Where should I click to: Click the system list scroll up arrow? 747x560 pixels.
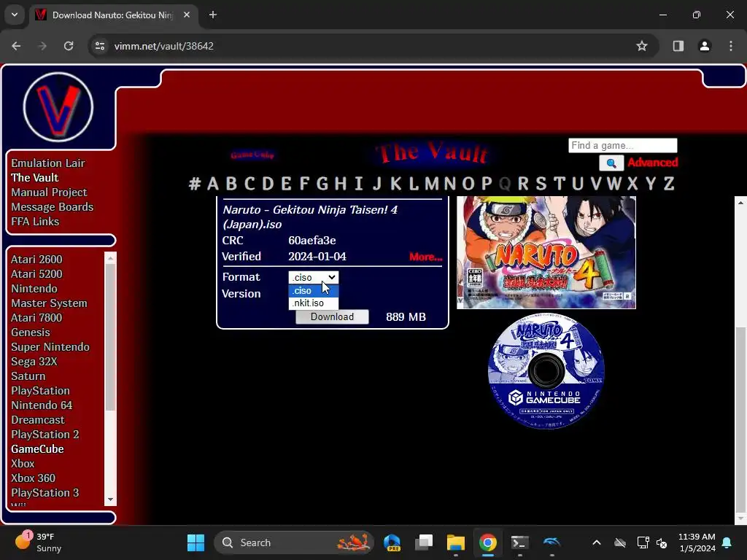111,257
